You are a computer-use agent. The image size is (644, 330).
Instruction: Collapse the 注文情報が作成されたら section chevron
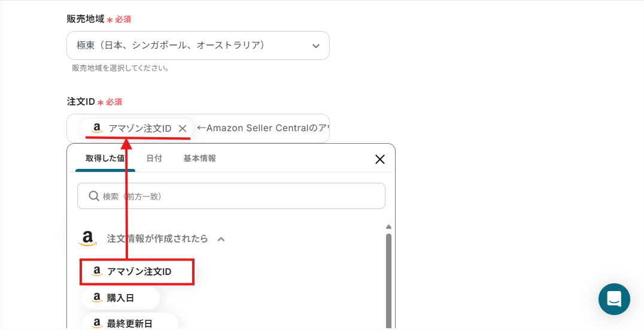click(x=221, y=239)
